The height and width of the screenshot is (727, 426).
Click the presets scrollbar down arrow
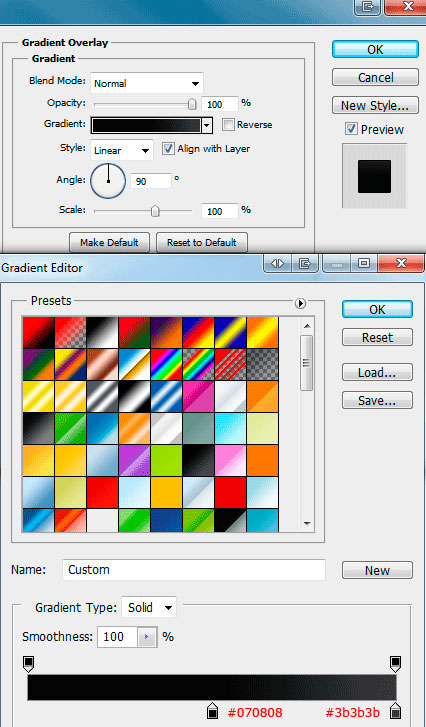(x=306, y=524)
